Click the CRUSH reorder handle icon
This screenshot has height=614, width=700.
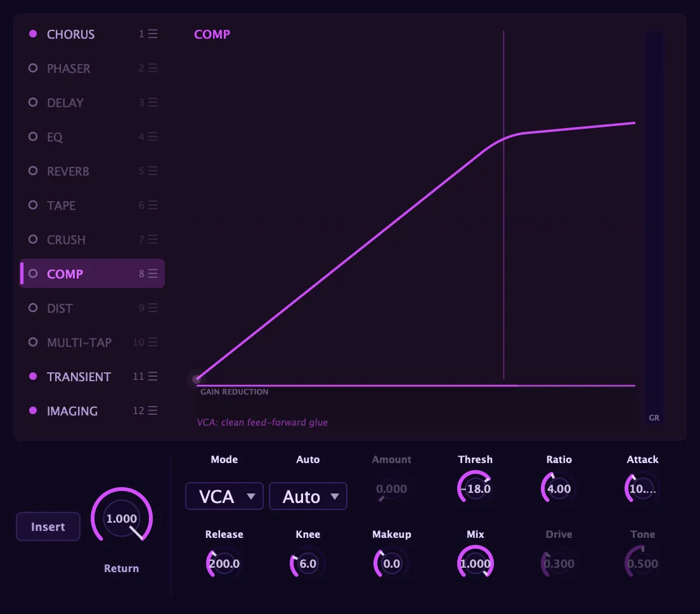tap(153, 239)
